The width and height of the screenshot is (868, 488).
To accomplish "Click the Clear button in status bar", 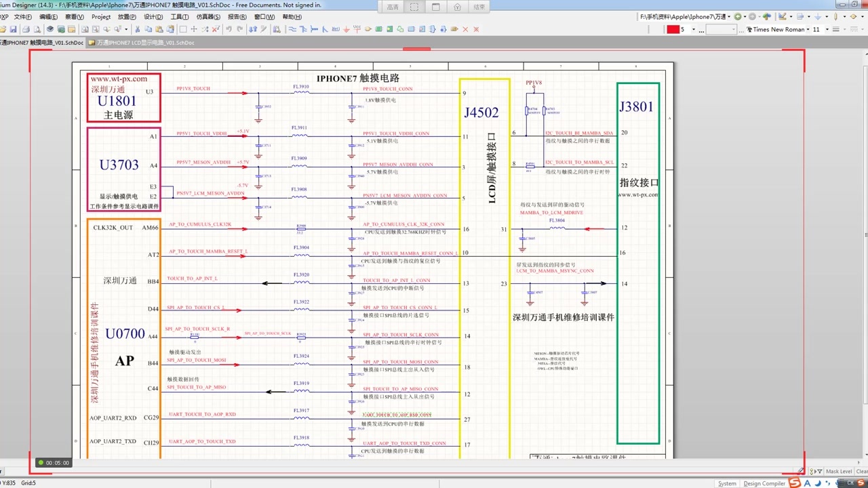I will pyautogui.click(x=862, y=471).
